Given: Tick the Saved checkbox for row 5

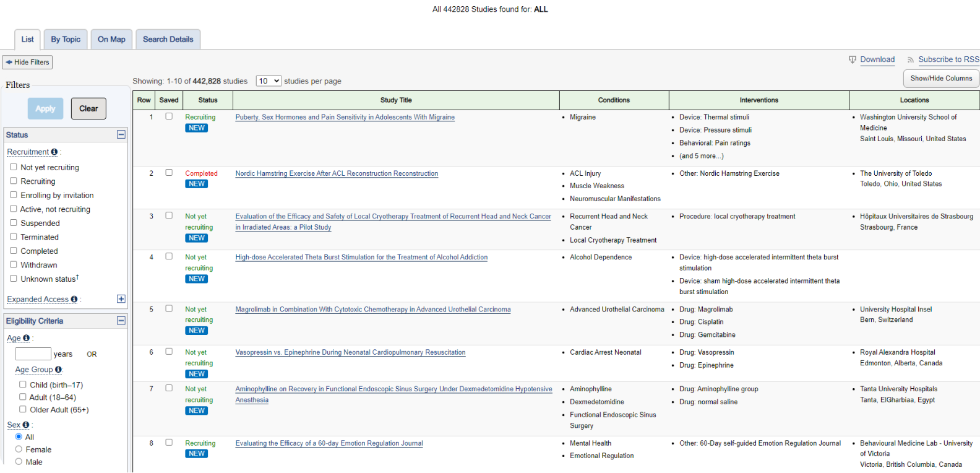Looking at the screenshot, I should click(169, 308).
